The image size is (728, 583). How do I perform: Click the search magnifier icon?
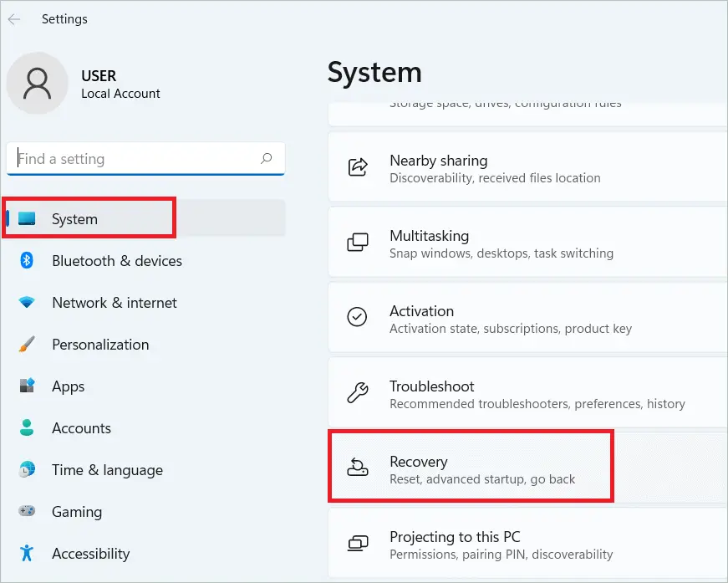pos(267,158)
